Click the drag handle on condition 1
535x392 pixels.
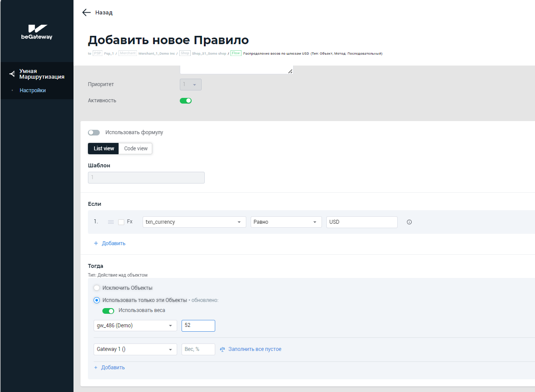(x=111, y=222)
